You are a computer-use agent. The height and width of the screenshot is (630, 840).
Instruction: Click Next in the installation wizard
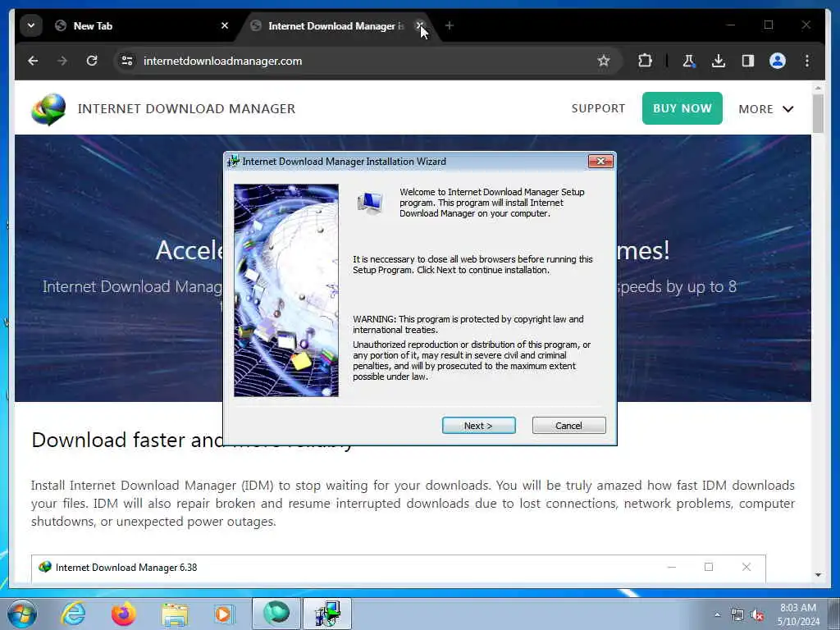(x=478, y=426)
